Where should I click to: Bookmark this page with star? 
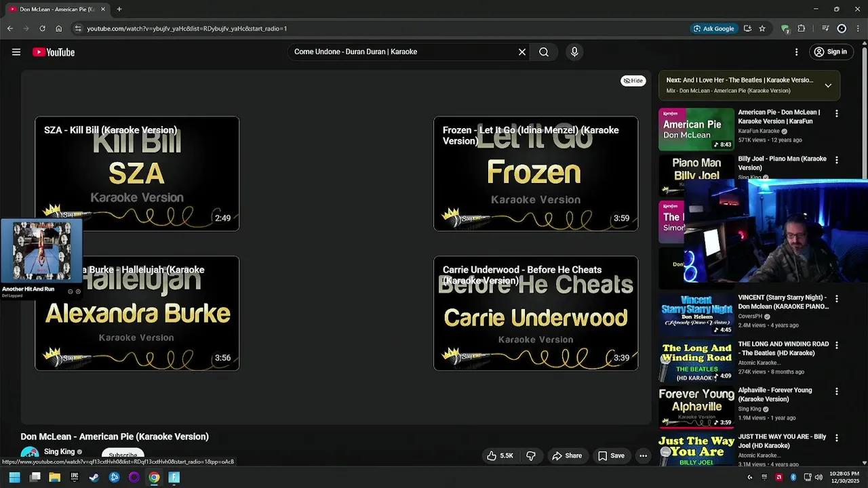tap(762, 28)
